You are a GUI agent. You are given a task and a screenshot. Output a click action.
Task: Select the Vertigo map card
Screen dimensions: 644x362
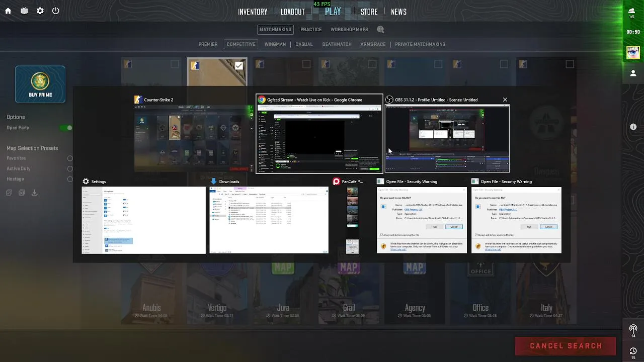pyautogui.click(x=217, y=293)
